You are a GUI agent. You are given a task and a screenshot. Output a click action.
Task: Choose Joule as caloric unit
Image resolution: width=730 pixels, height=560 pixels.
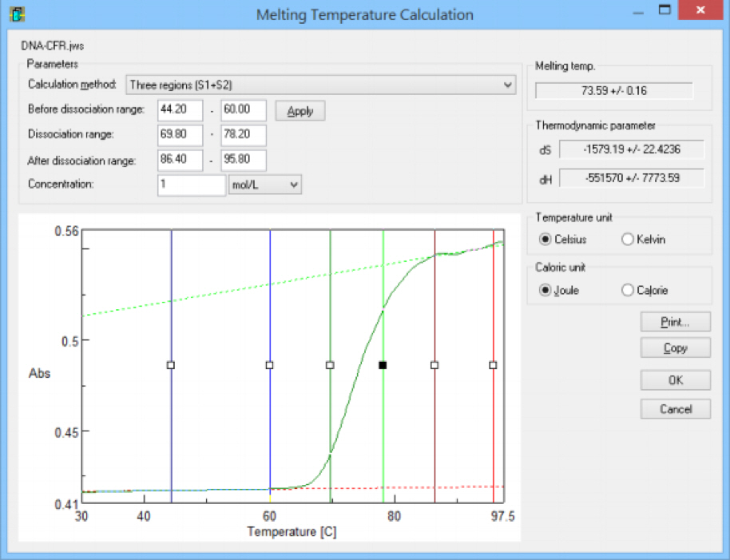click(x=546, y=290)
